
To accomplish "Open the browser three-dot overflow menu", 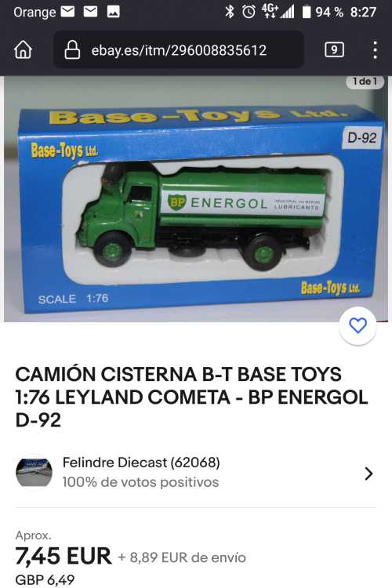I will 375,49.
